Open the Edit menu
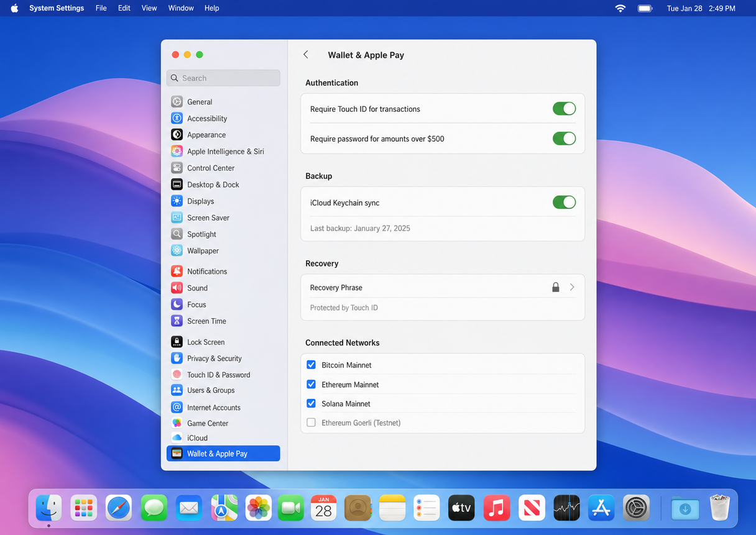 tap(124, 8)
